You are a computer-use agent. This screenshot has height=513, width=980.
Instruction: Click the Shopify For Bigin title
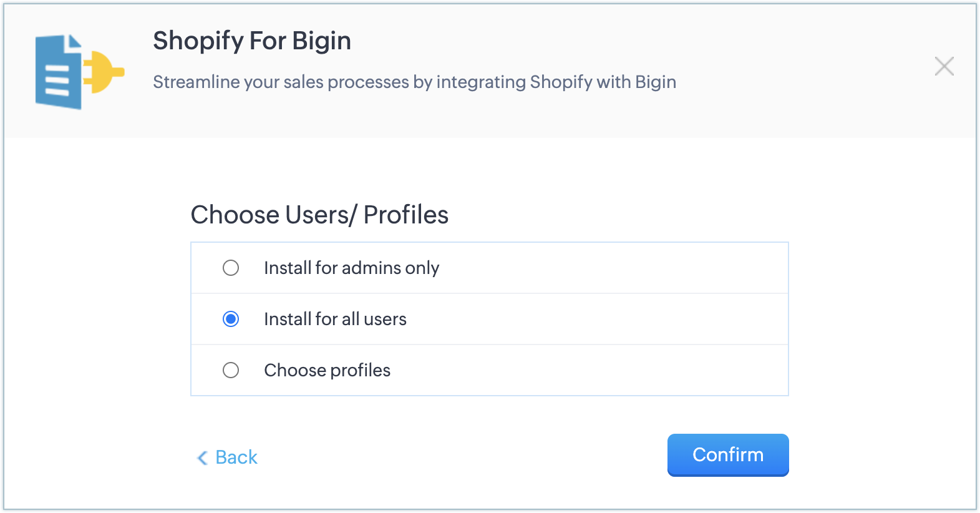click(x=252, y=41)
